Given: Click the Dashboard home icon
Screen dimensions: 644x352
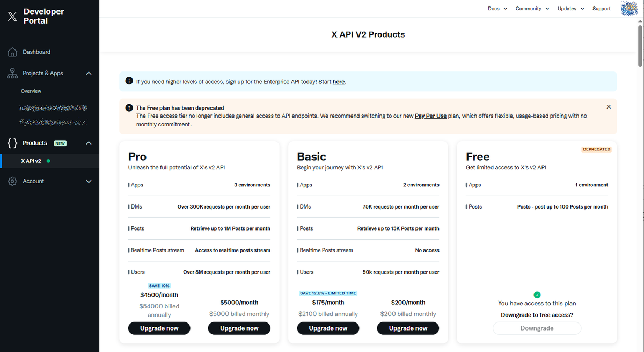Looking at the screenshot, I should (12, 52).
